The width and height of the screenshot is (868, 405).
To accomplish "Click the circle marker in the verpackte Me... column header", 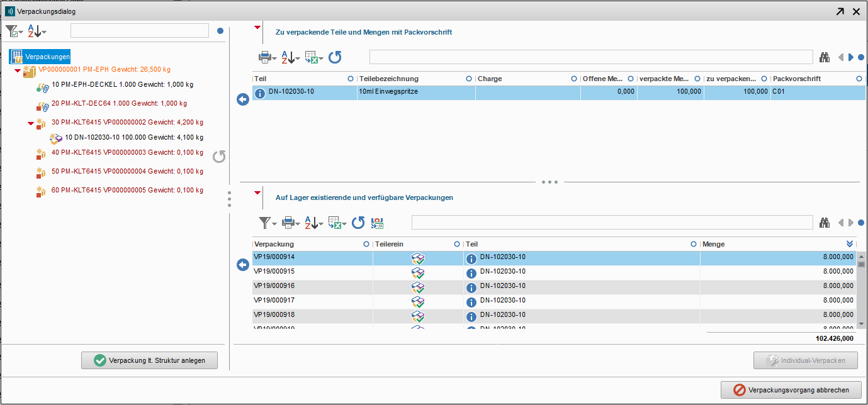I will [x=697, y=79].
